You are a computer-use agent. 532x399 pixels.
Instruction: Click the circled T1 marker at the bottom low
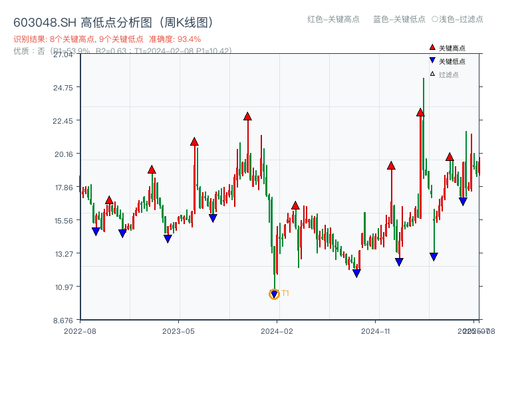[x=275, y=293]
